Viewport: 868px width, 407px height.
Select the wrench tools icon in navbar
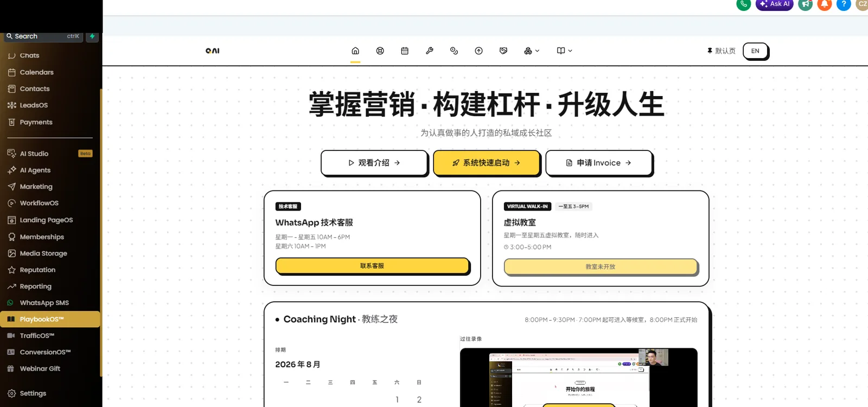[430, 51]
